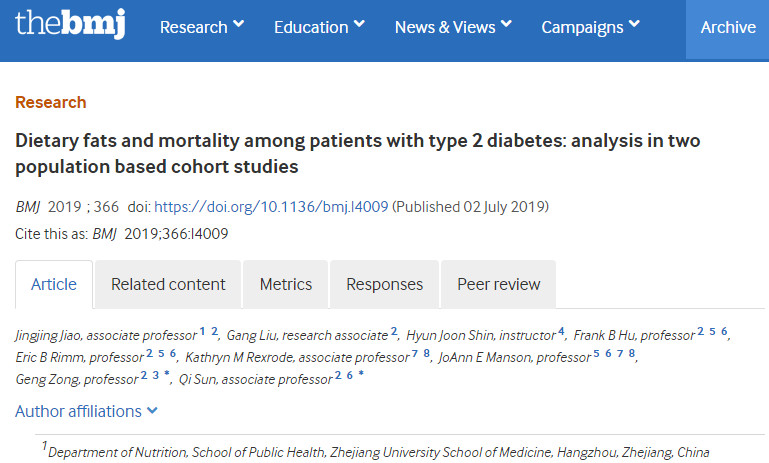The image size is (769, 463).
Task: Click the orange Research section label
Action: (x=51, y=102)
